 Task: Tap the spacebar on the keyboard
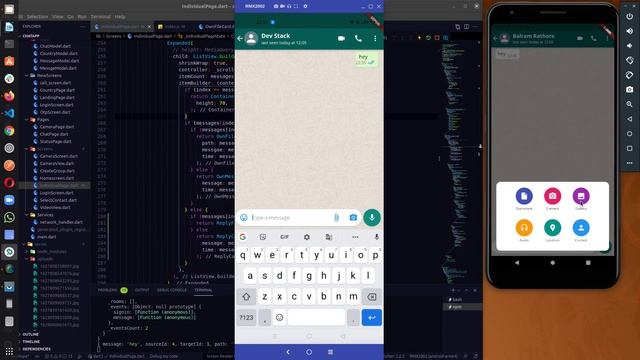click(316, 318)
